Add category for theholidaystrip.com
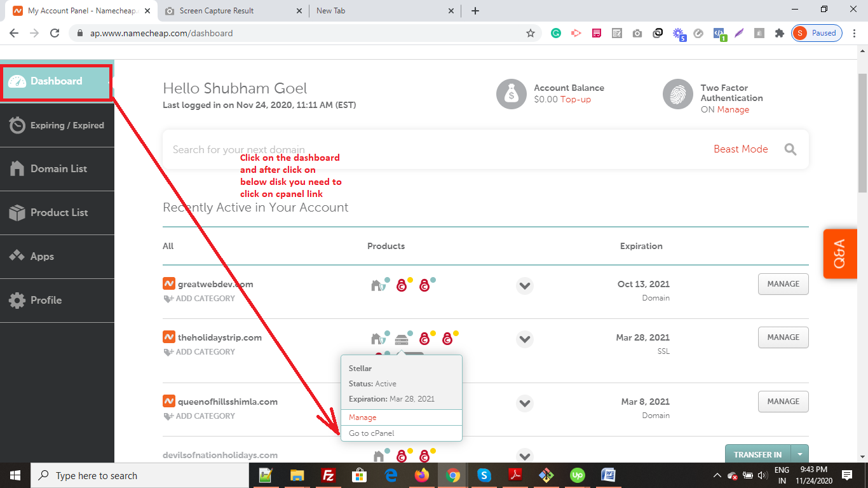The image size is (868, 488). [200, 352]
